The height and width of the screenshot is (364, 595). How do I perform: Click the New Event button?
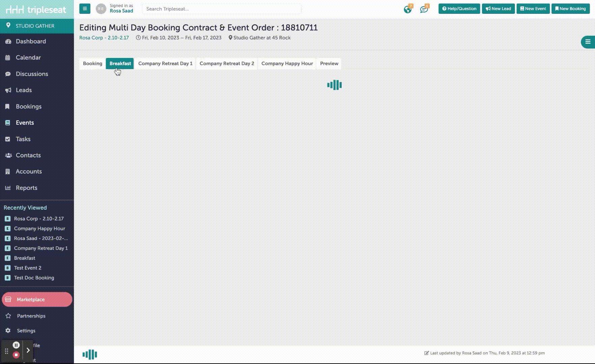pos(533,9)
